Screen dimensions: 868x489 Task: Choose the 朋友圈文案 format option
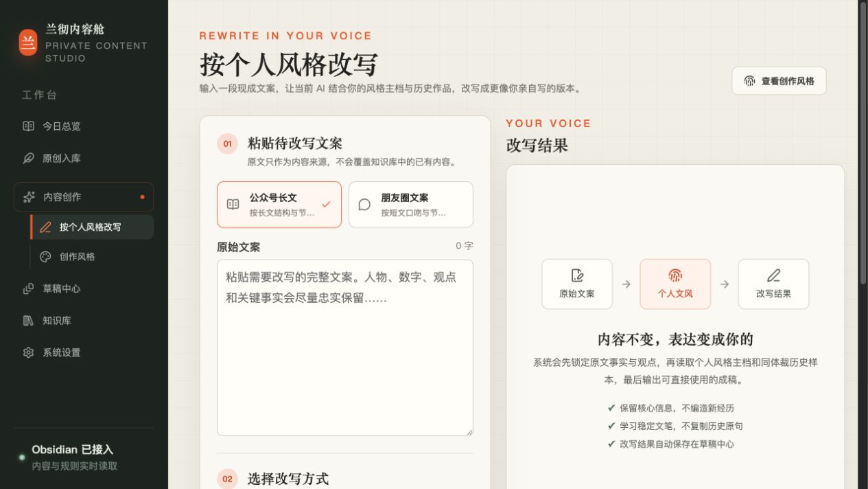point(411,205)
